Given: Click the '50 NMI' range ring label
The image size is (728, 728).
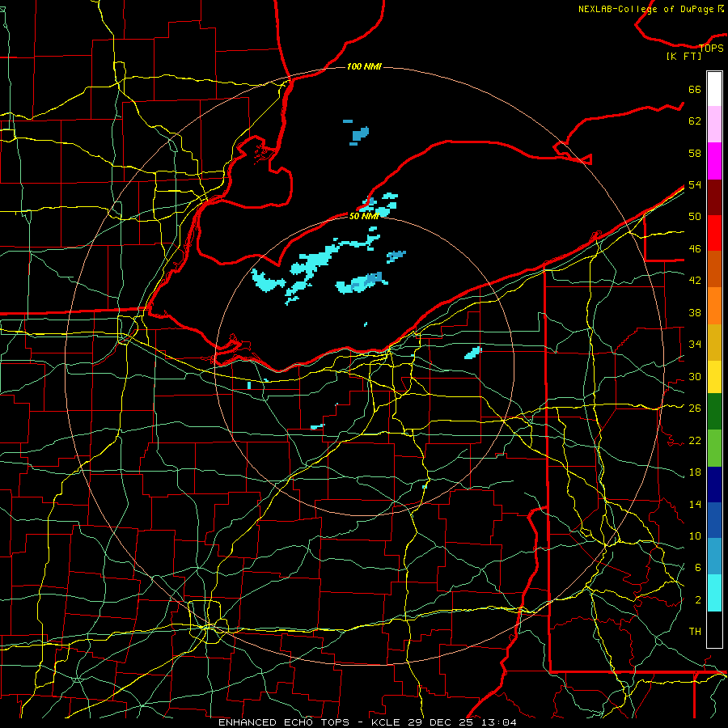Looking at the screenshot, I should click(363, 216).
